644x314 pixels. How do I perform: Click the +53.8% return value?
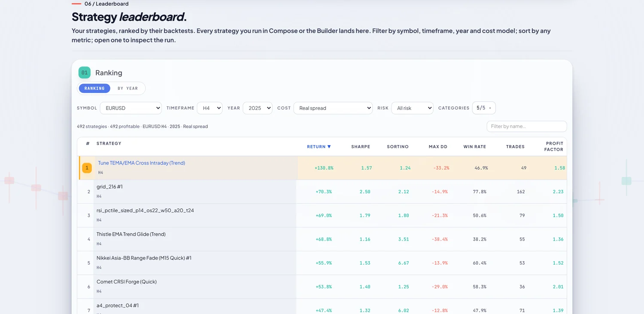324,287
